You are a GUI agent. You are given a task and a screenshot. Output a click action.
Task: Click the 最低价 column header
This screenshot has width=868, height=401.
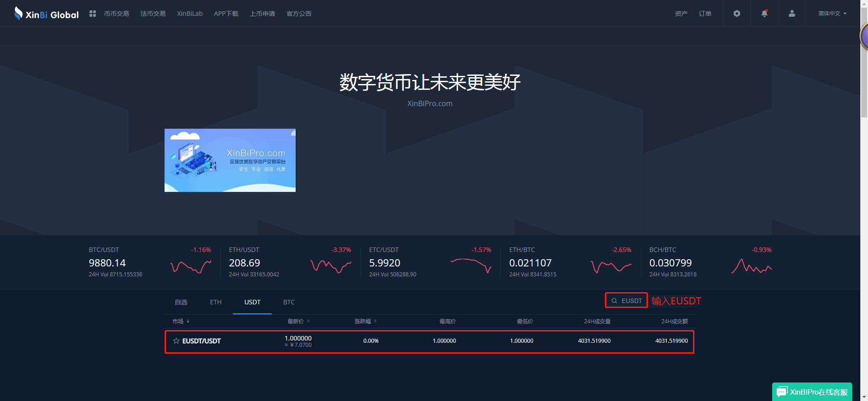[x=525, y=322]
